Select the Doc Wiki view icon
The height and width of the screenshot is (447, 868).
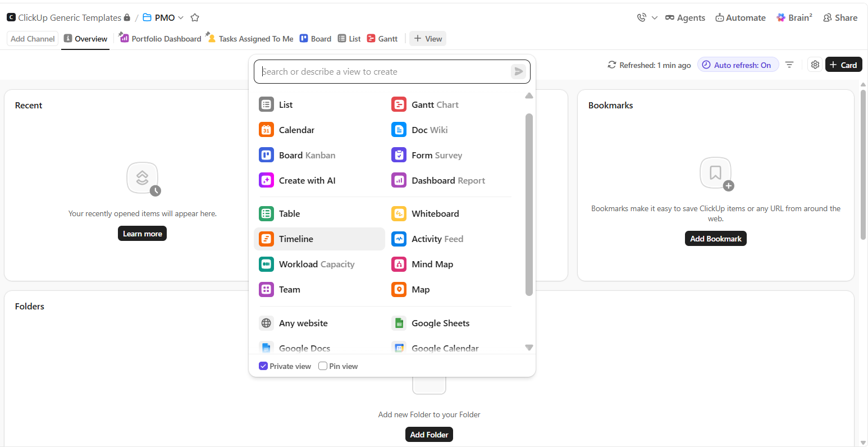[399, 130]
